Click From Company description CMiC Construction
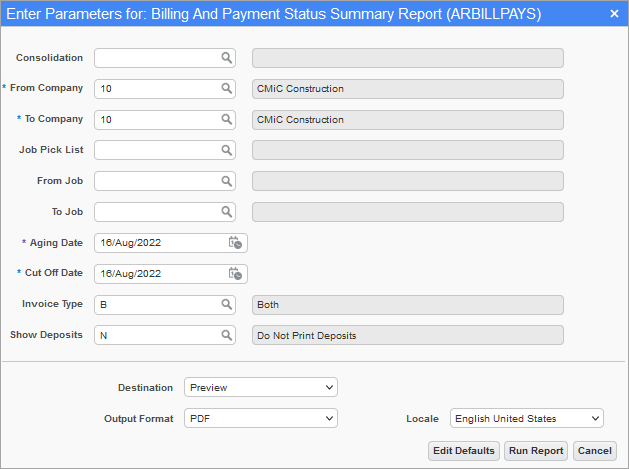The image size is (629, 469). pos(408,89)
